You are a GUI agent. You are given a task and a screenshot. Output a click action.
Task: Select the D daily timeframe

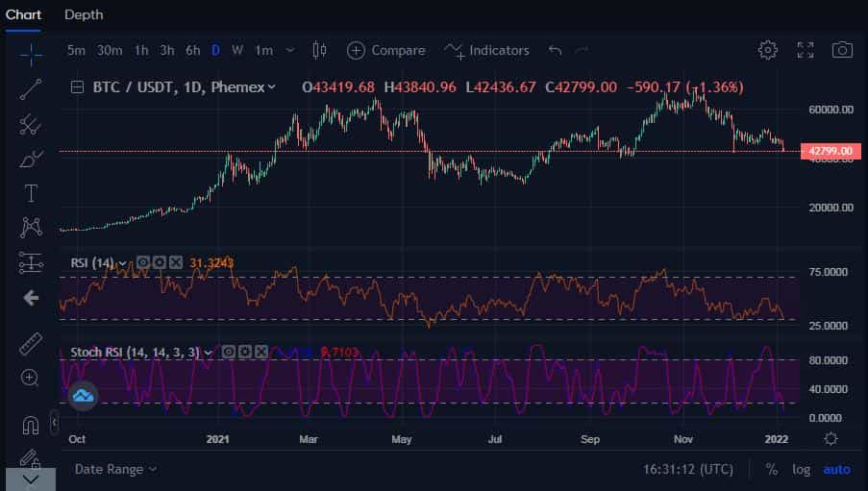216,50
